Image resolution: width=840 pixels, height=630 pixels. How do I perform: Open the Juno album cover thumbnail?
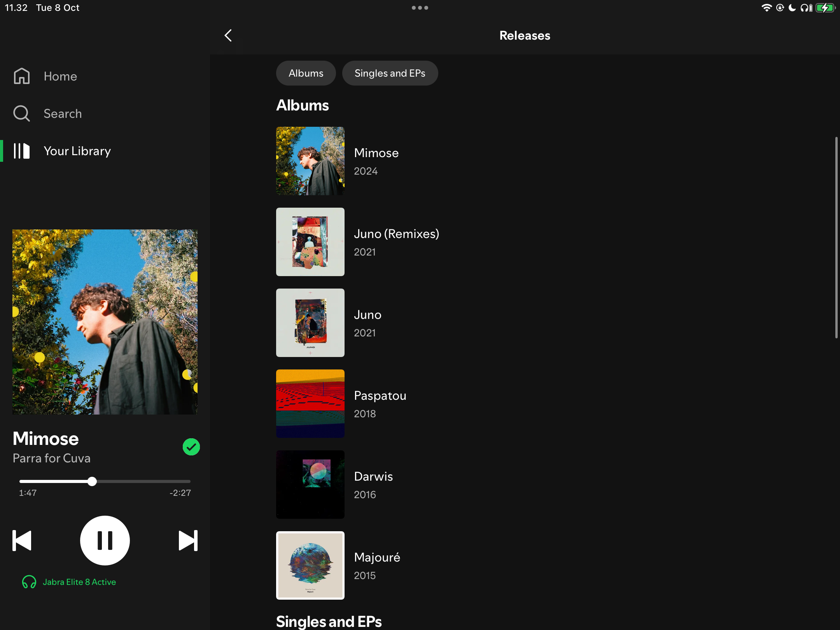[310, 323]
